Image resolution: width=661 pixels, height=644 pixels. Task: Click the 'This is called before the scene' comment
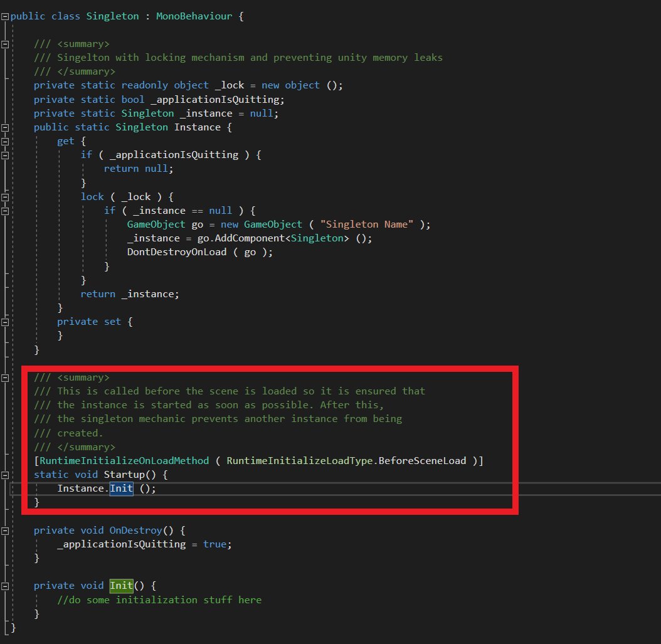pos(230,391)
